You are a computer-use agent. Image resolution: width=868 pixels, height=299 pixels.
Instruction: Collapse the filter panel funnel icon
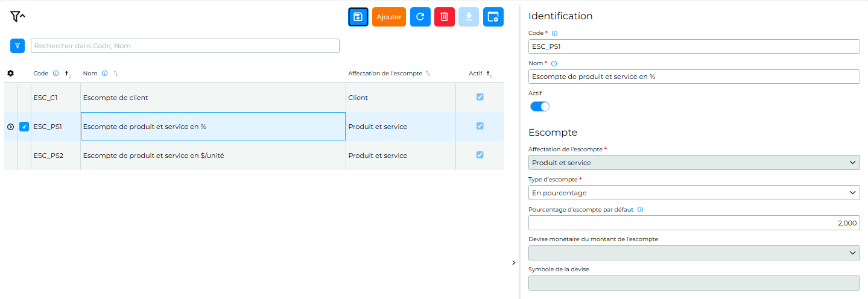pos(17,17)
